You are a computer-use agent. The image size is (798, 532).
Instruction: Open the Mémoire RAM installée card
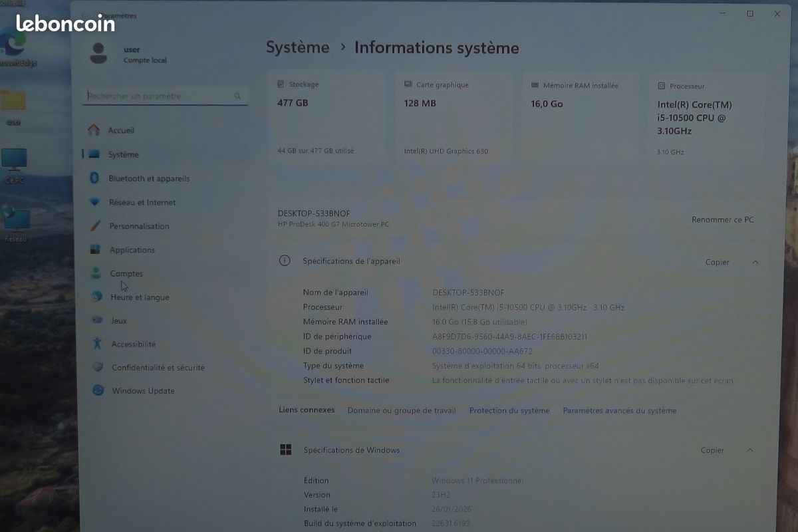click(580, 119)
